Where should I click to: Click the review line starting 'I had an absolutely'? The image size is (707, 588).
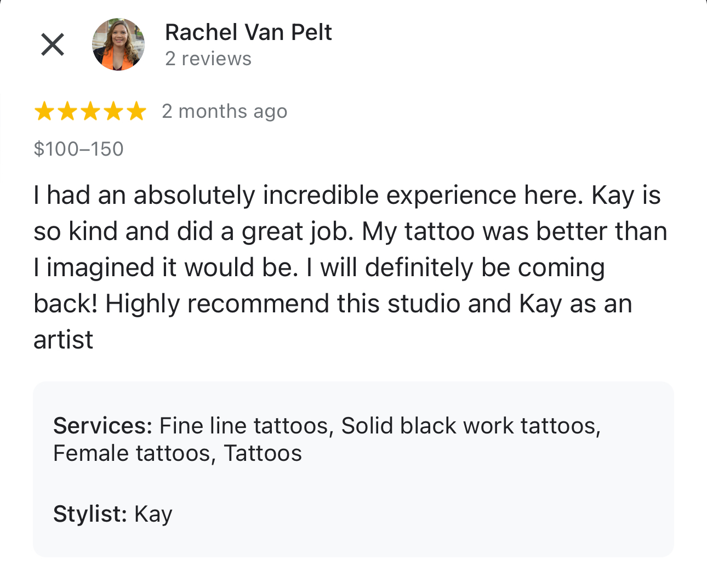click(347, 196)
